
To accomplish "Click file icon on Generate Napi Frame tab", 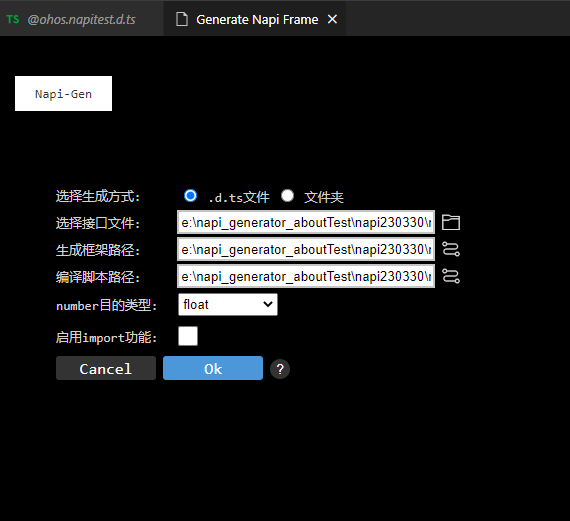I will [182, 19].
